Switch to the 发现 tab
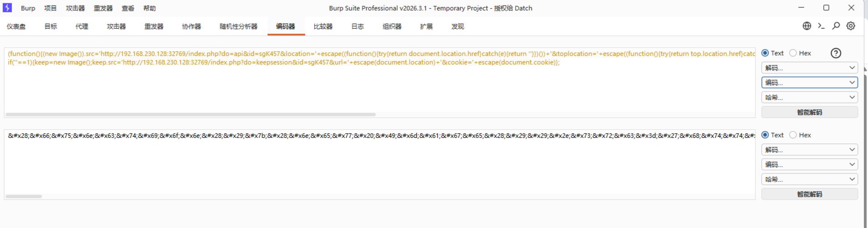This screenshot has width=868, height=228. pyautogui.click(x=457, y=26)
